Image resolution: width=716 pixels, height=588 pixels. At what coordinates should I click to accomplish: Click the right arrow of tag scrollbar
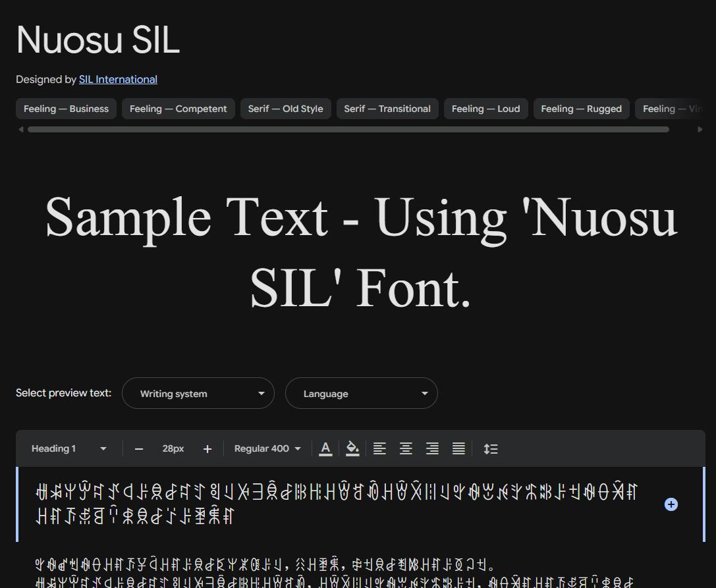pyautogui.click(x=700, y=130)
